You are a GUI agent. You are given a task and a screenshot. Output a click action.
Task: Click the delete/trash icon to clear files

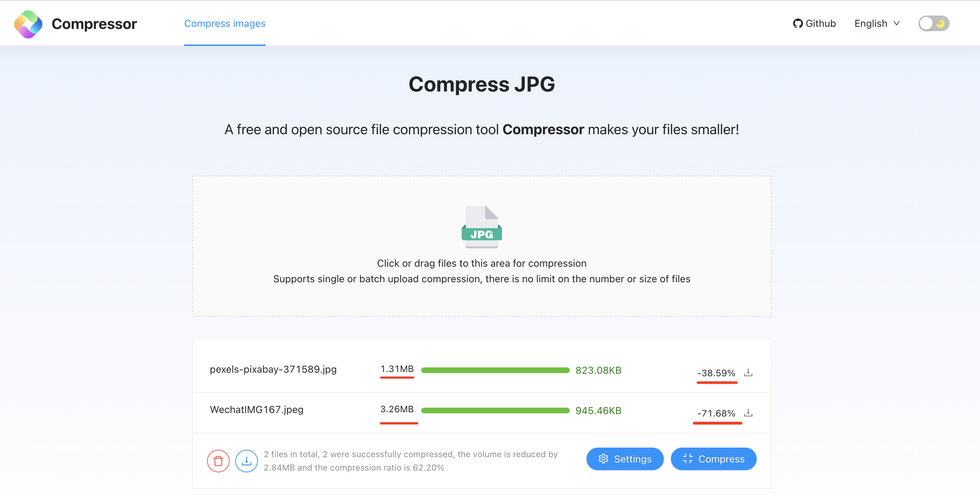coord(219,460)
